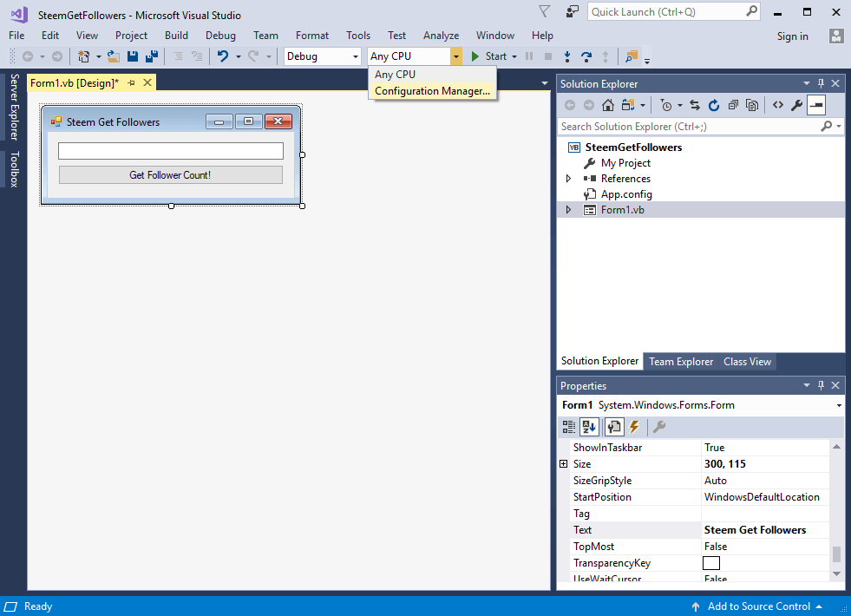The width and height of the screenshot is (851, 616).
Task: Click the account avatar icon beside Sign in
Action: 836,36
